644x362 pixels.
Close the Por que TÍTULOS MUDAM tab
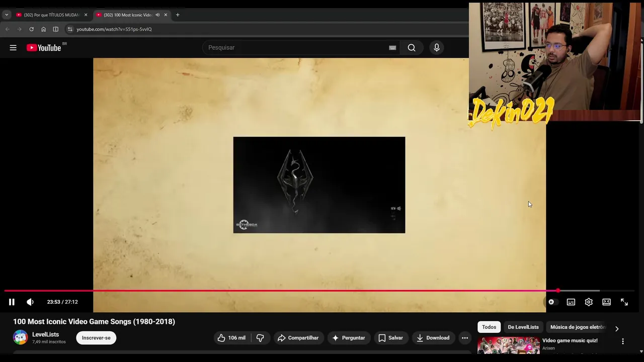(86, 15)
